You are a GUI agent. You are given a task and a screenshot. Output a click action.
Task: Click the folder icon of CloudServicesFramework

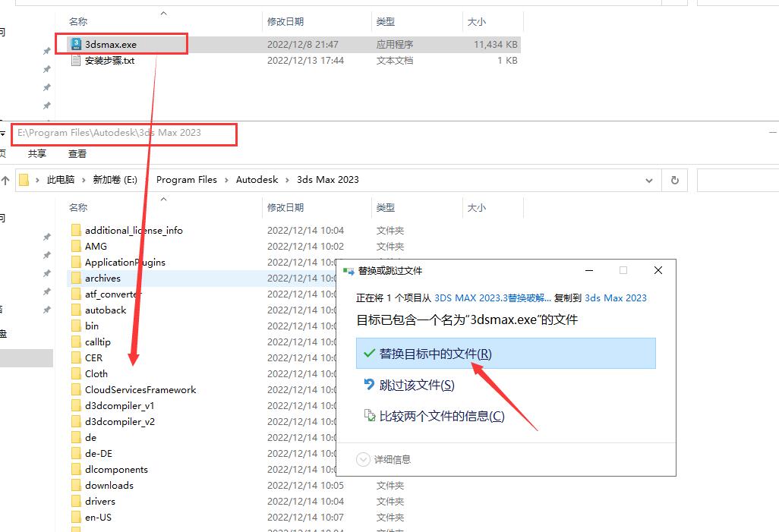pyautogui.click(x=76, y=390)
